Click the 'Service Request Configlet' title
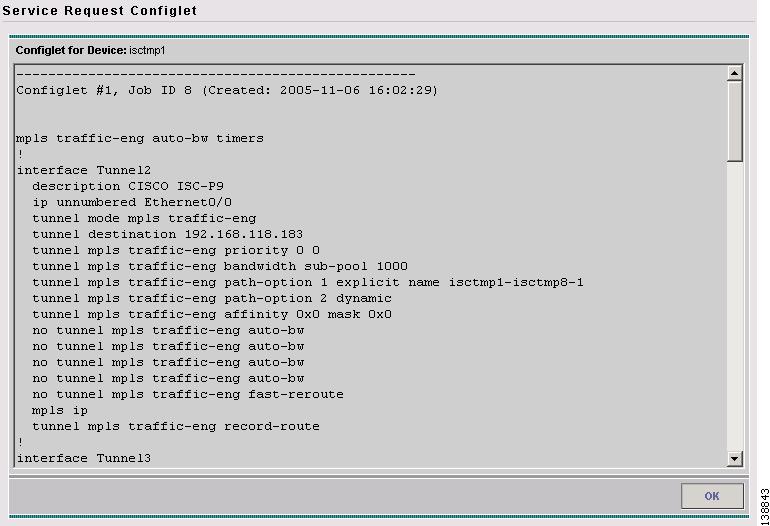The height and width of the screenshot is (526, 770). pos(100,10)
